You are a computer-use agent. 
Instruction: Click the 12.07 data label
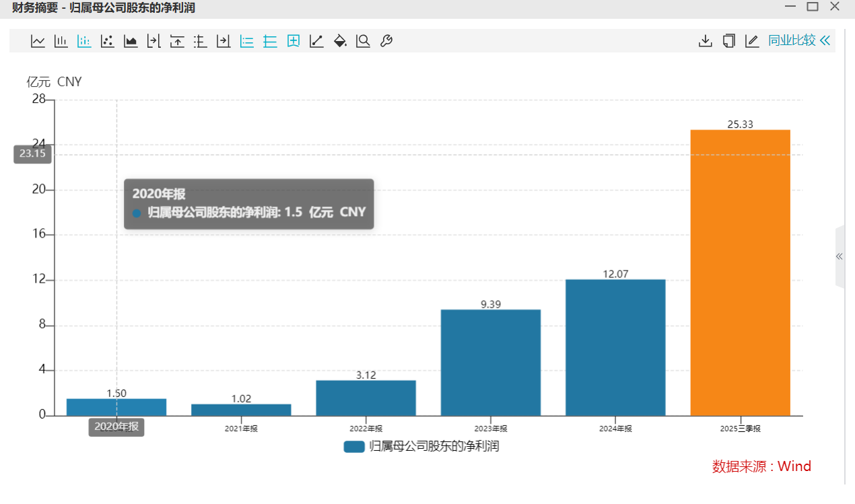(x=615, y=274)
